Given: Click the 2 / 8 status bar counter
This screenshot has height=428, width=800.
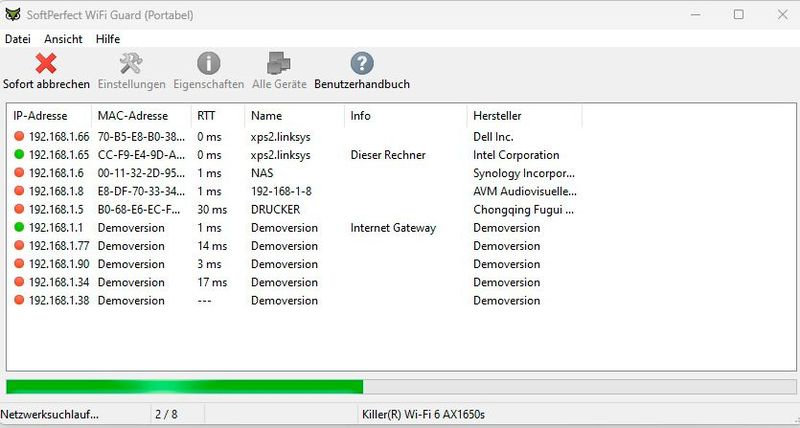Looking at the screenshot, I should click(x=166, y=414).
